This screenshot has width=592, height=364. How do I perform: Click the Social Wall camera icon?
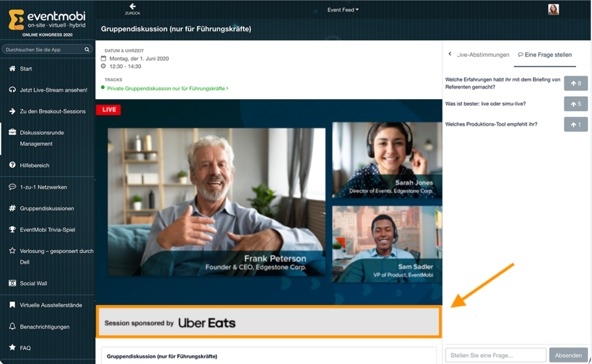[x=12, y=283]
